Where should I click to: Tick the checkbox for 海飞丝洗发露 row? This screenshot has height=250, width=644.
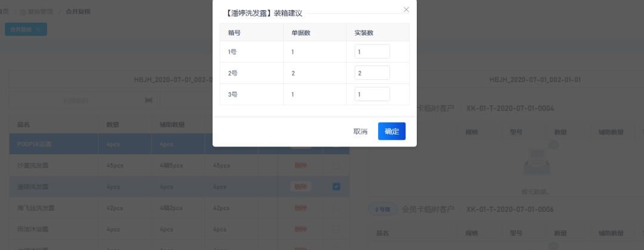pos(336,208)
